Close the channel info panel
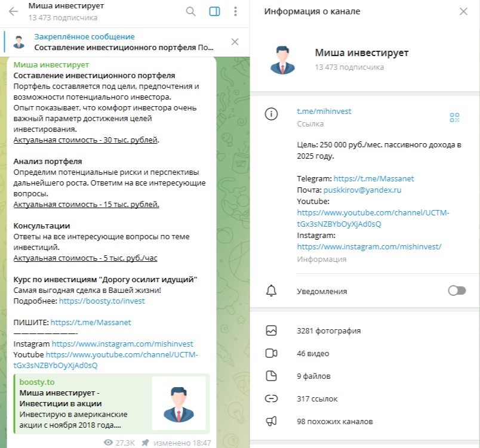This screenshot has height=448, width=480. coord(463,11)
